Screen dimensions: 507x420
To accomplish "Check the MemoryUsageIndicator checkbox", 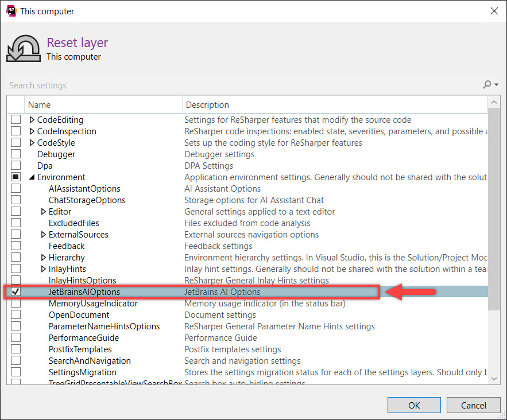I will coord(16,304).
